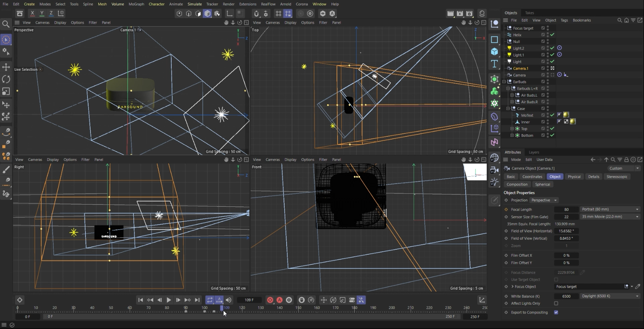Click the current frame field 109 F

249,300
